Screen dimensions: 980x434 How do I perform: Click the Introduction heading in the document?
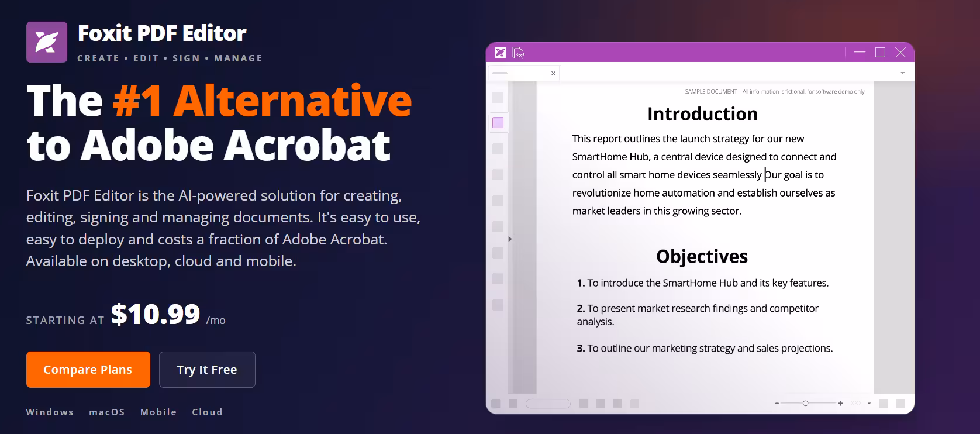[702, 113]
